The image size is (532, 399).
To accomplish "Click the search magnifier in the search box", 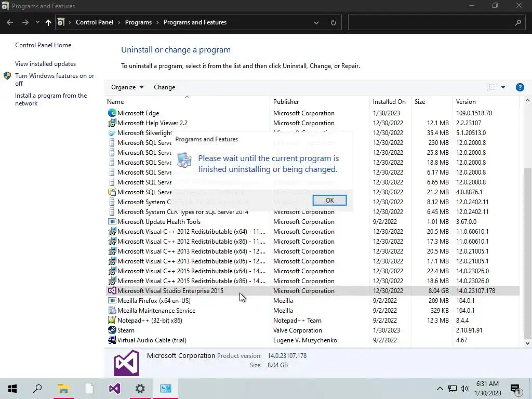I will (x=518, y=22).
